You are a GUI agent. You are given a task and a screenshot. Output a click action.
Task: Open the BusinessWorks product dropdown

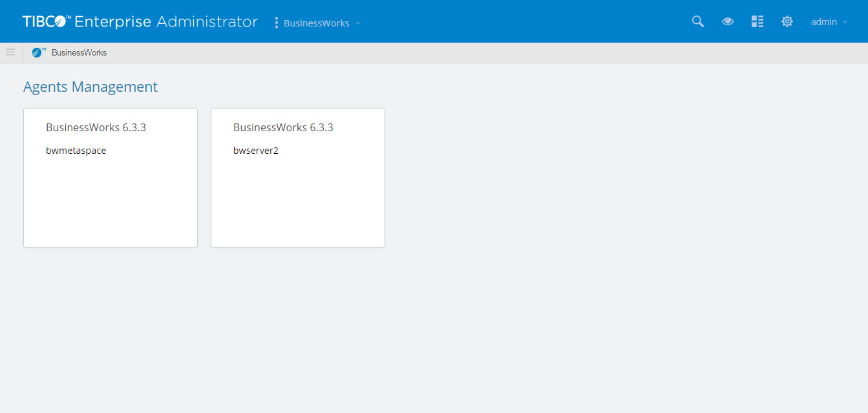322,23
